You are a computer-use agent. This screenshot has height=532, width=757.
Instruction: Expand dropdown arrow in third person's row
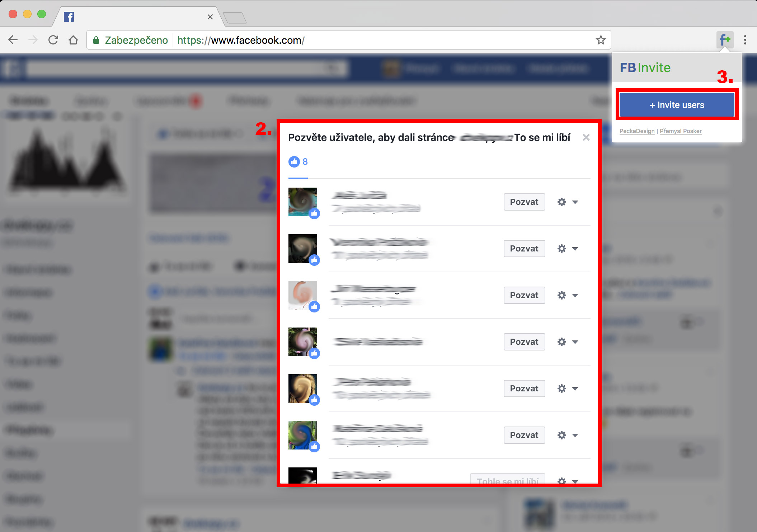(x=575, y=296)
